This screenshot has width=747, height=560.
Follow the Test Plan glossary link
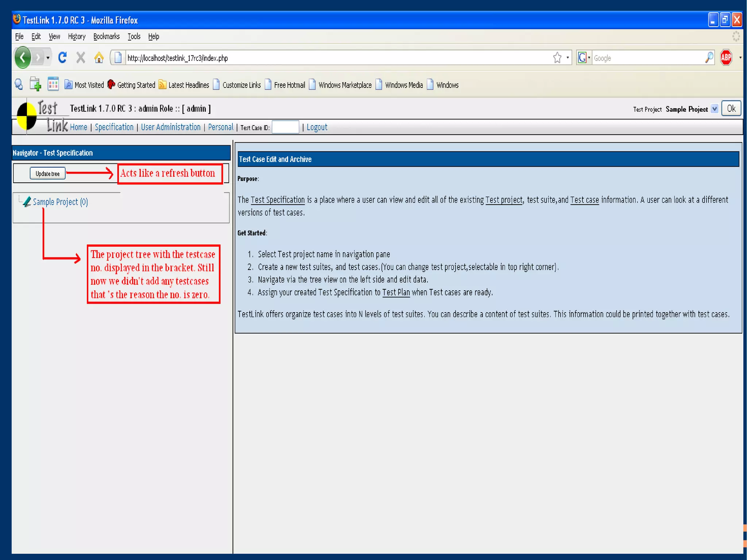pyautogui.click(x=396, y=293)
